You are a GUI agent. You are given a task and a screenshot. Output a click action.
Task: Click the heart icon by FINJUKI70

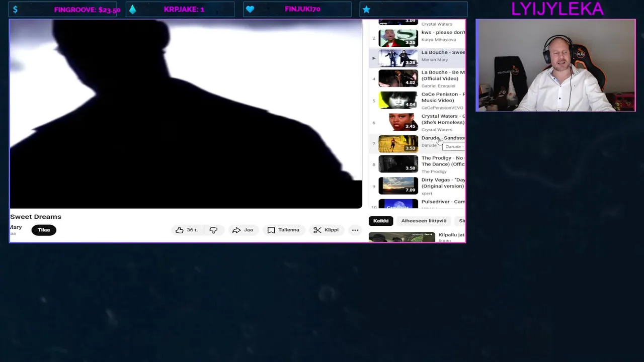250,10
